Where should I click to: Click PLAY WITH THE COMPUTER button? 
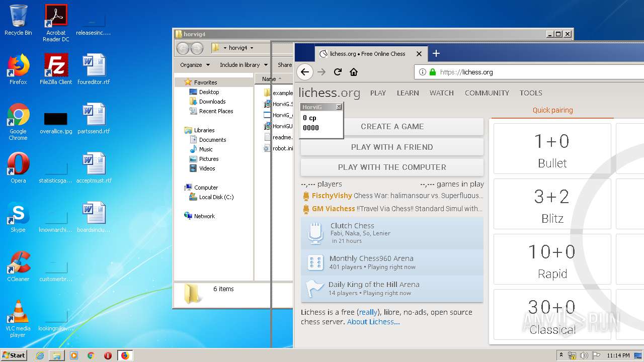392,167
